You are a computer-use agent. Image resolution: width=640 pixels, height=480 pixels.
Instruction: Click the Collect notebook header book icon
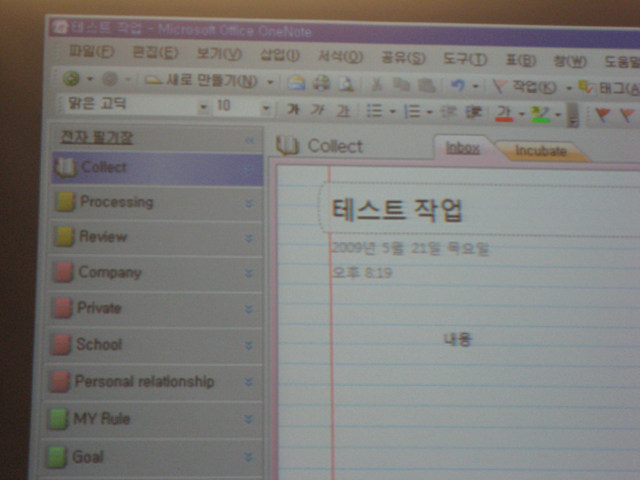click(287, 146)
